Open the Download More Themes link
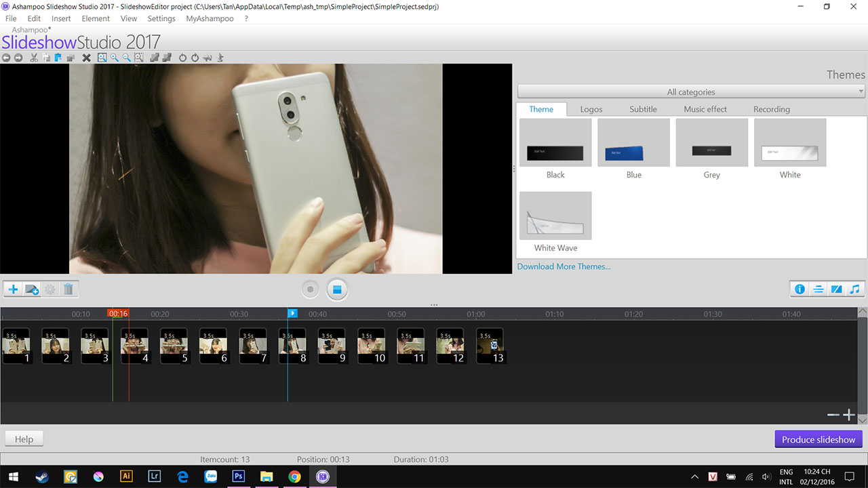This screenshot has width=868, height=488. pyautogui.click(x=564, y=266)
